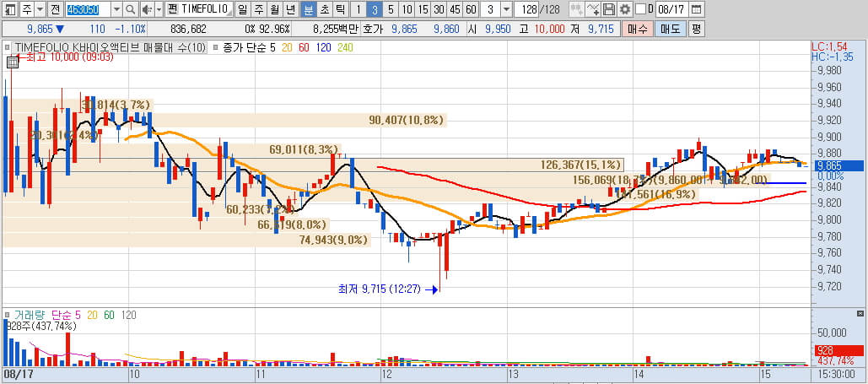Click the 전 button

pyautogui.click(x=54, y=9)
